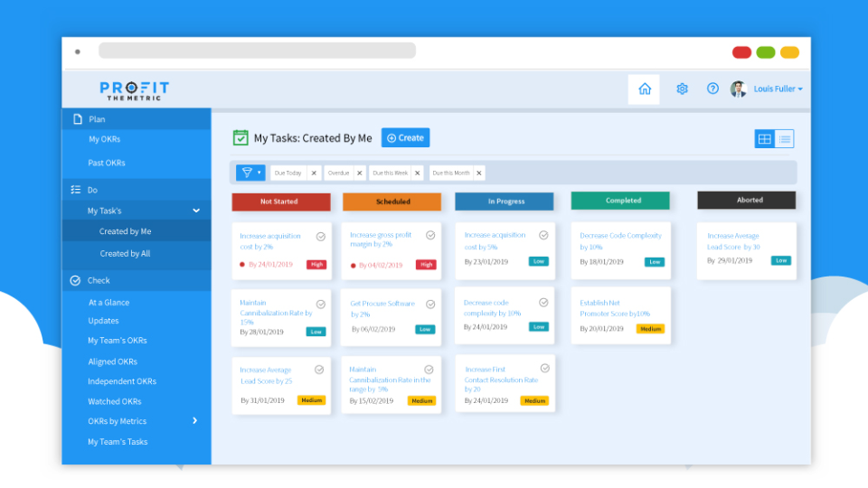Click the Plan section header in sidebar

[137, 119]
